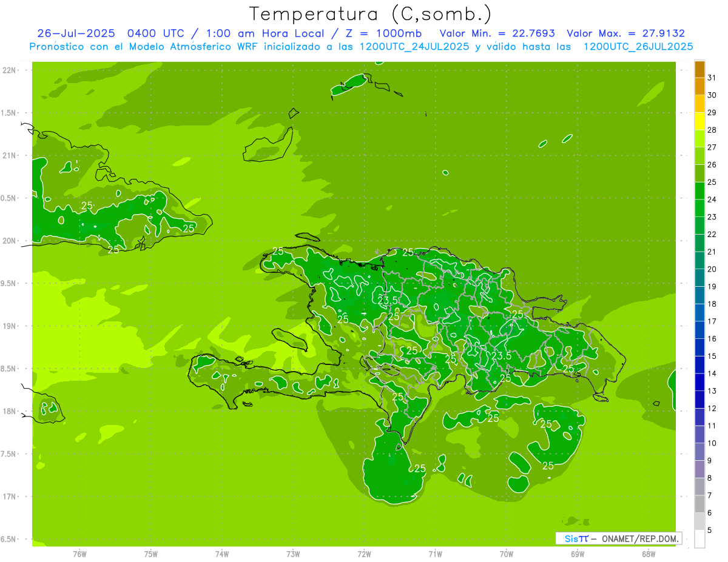Click the '76W' longitude axis label
728x562 pixels.
79,554
